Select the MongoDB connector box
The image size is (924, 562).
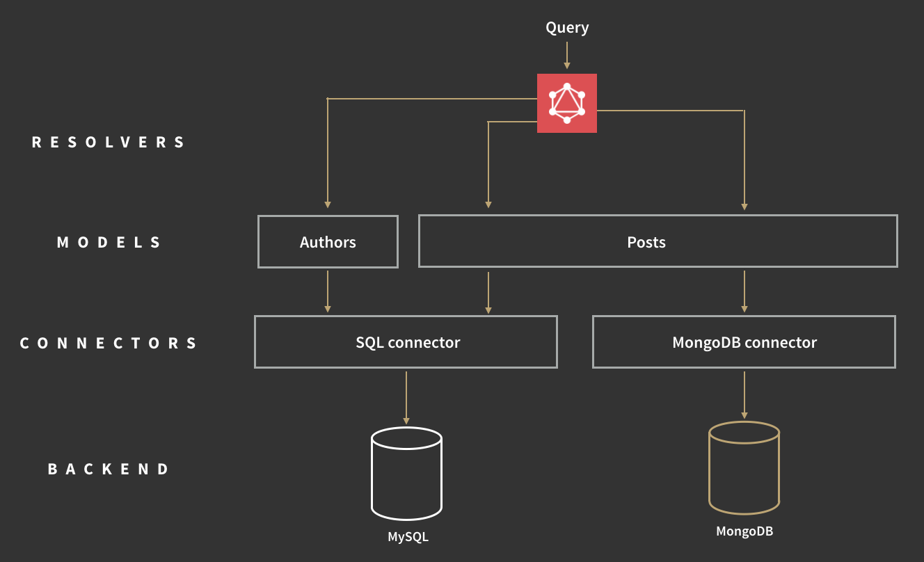click(x=744, y=342)
